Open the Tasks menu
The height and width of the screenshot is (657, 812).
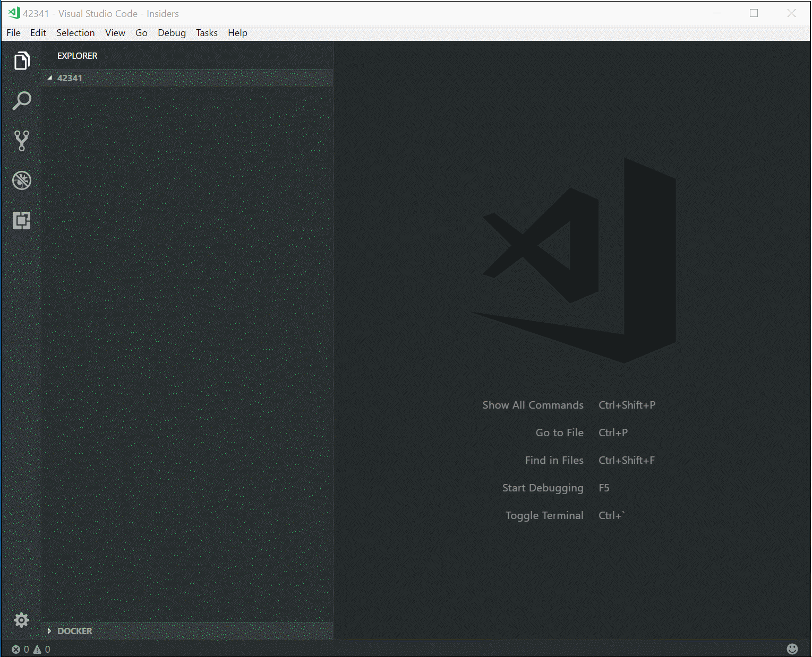(x=207, y=33)
